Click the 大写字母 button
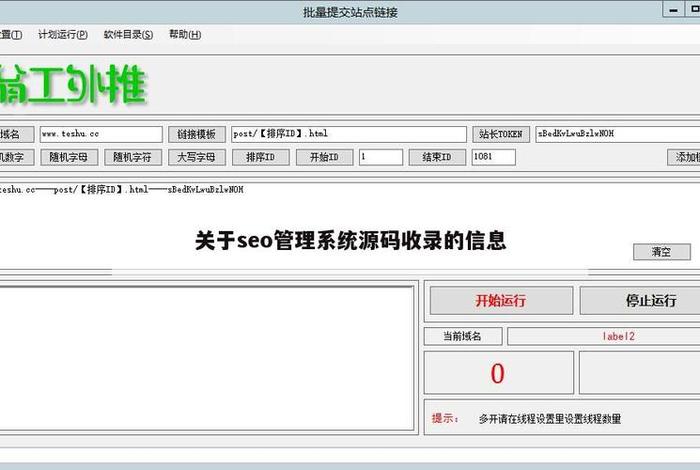Viewport: 700px width, 470px height. (196, 157)
